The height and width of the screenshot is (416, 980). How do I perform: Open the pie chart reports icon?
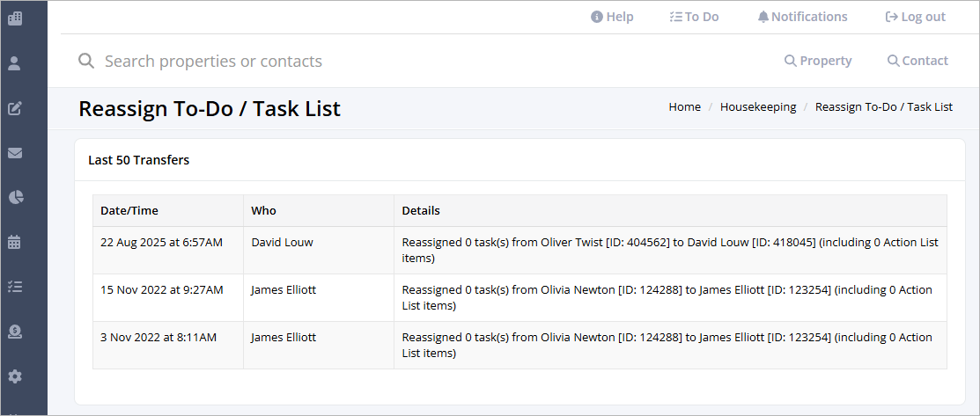coord(15,197)
